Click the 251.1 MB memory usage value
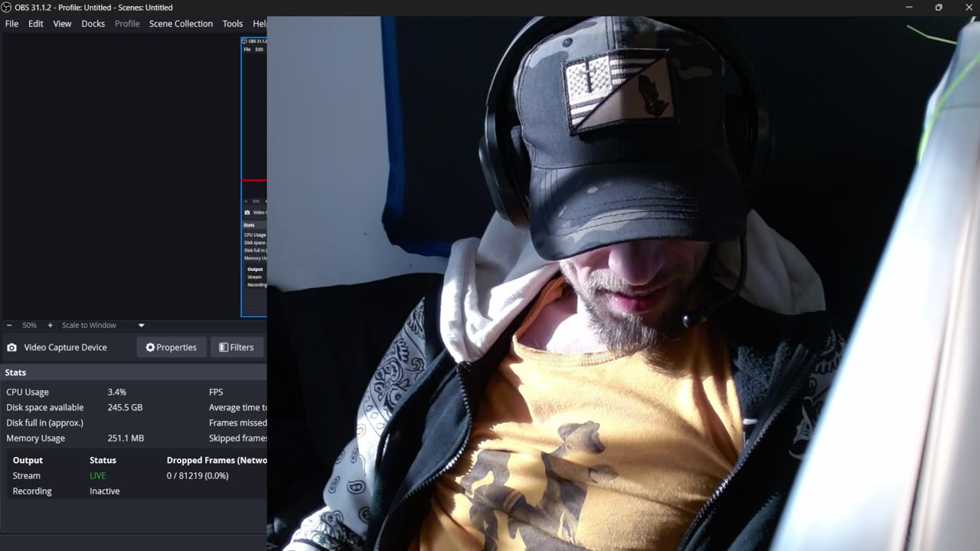This screenshot has width=980, height=551. coord(126,439)
